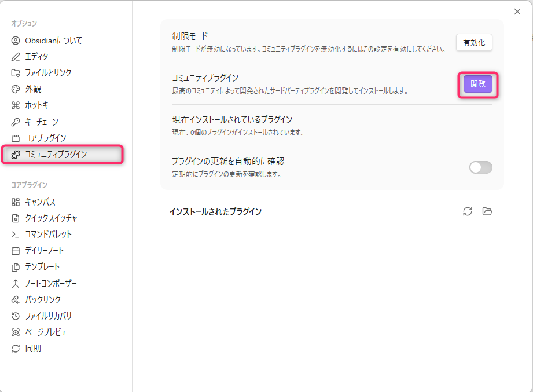Open デイリーノート plugin settings
Image resolution: width=533 pixels, height=392 pixels.
coord(44,251)
